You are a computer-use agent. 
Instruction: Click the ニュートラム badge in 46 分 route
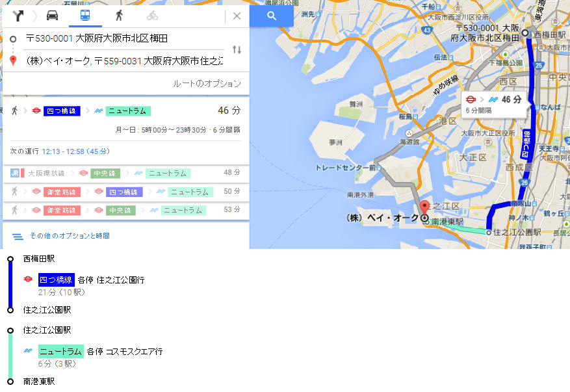coord(128,111)
